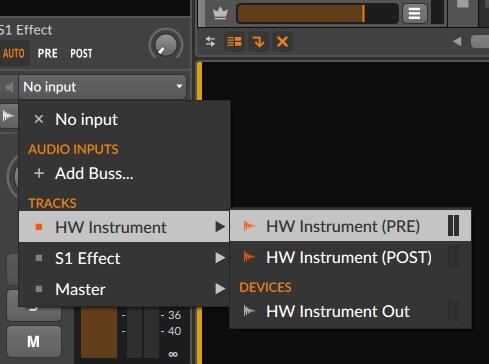Click waveform icon next to HW Instrument (POST)

[x=249, y=257]
